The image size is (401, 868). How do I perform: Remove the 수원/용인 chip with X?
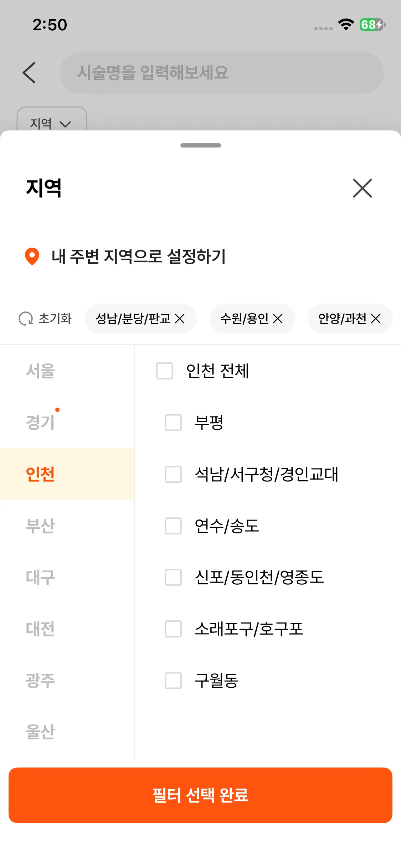click(x=278, y=319)
